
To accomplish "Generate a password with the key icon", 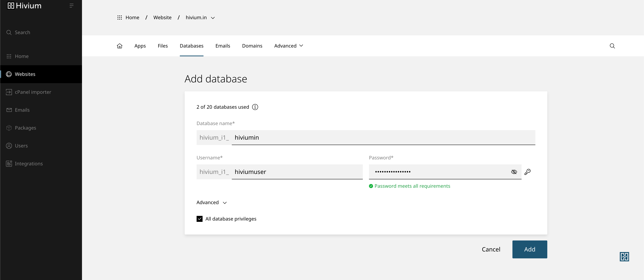I will 528,172.
